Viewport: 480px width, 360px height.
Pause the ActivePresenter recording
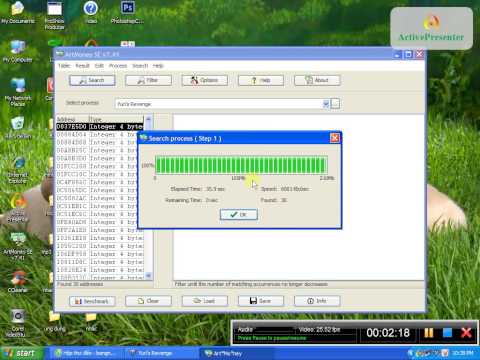pos(429,333)
